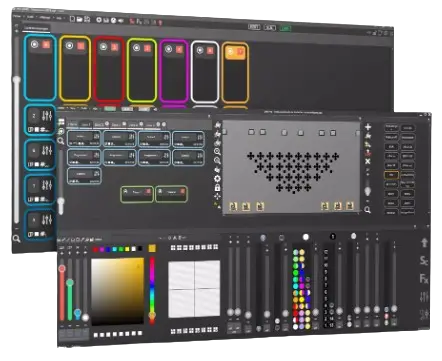Toggle the padlock icon beside the fixture view
The height and width of the screenshot is (361, 442).
click(217, 188)
